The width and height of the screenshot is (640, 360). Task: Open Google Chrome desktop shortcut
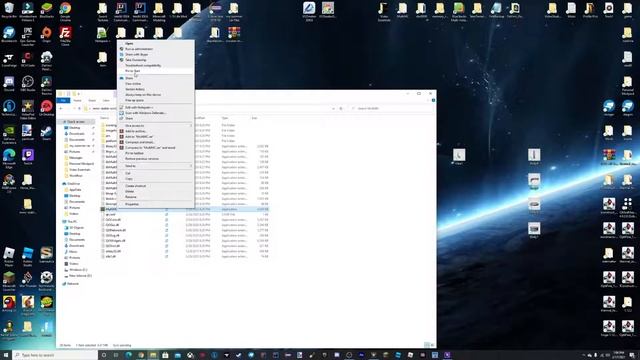(x=65, y=11)
